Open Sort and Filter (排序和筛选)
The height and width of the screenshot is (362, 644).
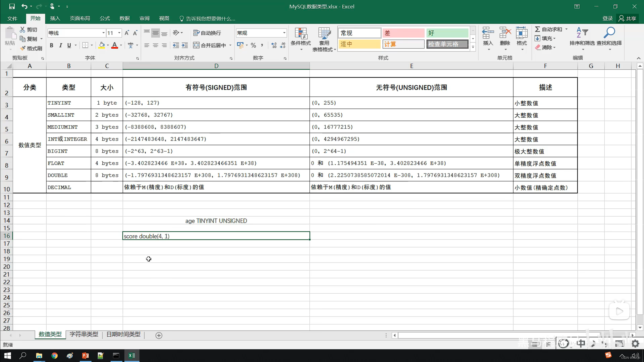point(582,39)
